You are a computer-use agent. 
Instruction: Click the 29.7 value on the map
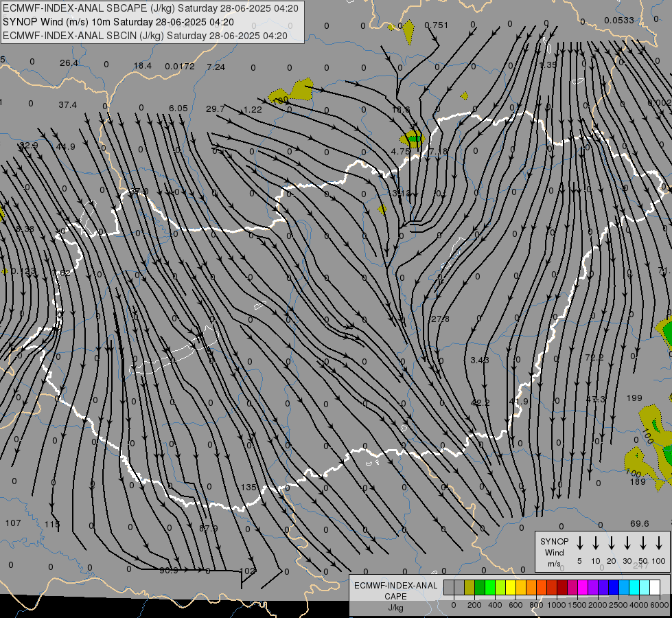(215, 109)
